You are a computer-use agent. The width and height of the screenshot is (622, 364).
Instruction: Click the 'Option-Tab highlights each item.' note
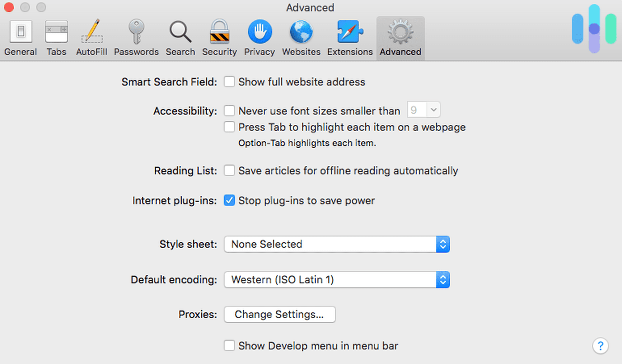tap(307, 143)
